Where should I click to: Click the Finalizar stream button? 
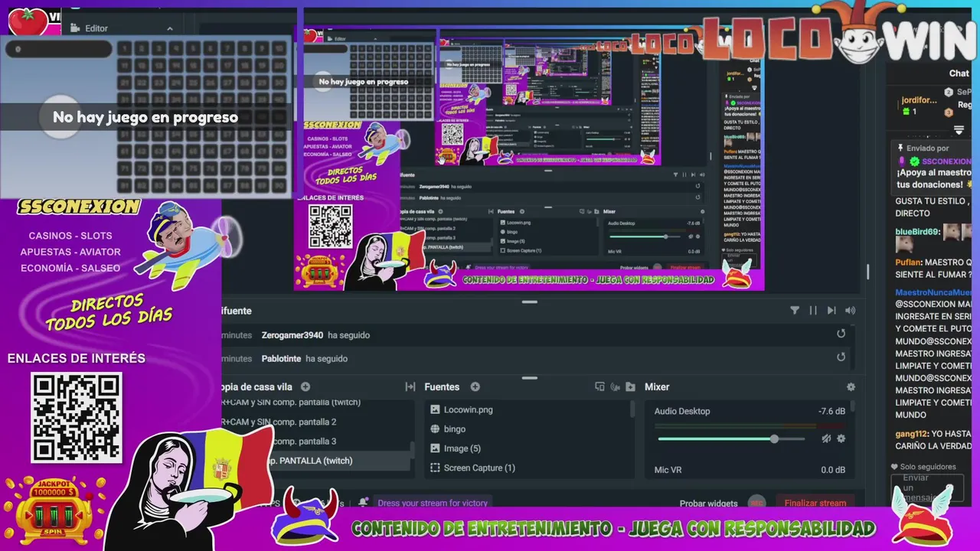815,503
